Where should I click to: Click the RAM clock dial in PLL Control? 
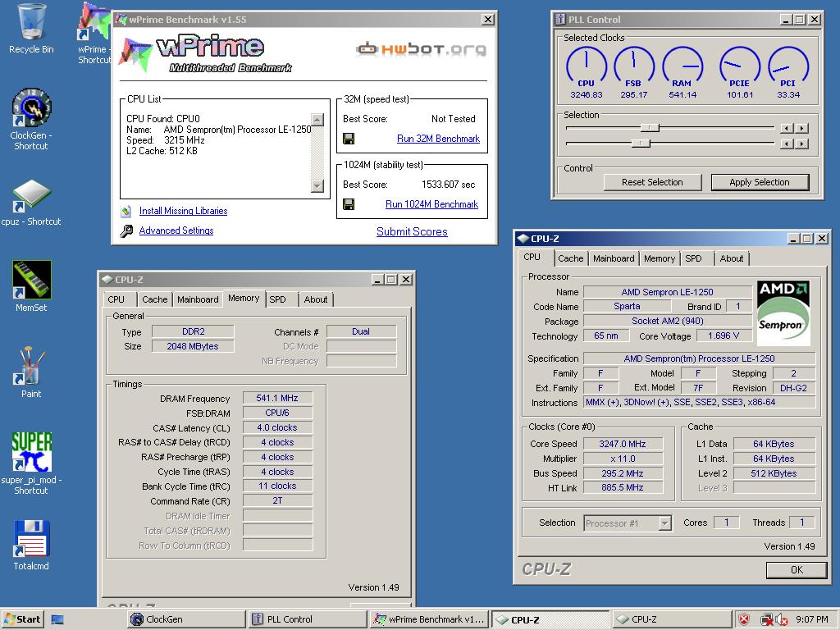pyautogui.click(x=682, y=66)
